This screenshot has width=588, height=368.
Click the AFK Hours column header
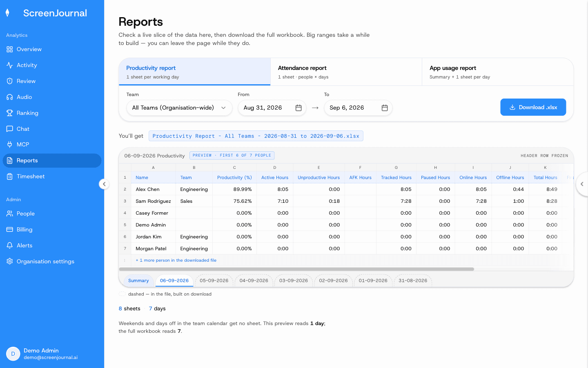point(361,178)
